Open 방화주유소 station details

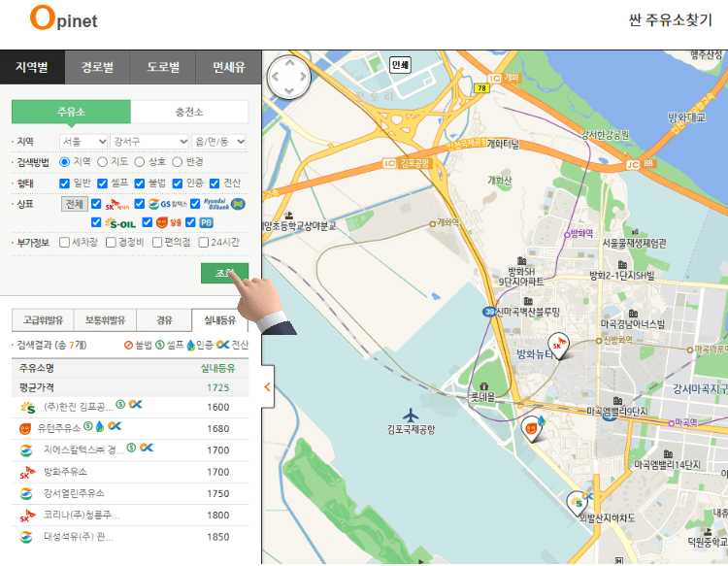(65, 472)
